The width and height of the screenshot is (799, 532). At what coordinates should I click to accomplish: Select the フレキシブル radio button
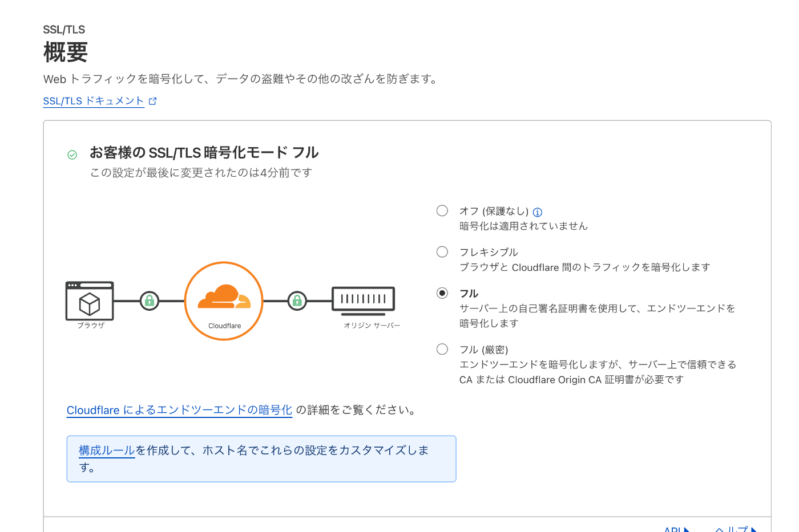pos(442,251)
